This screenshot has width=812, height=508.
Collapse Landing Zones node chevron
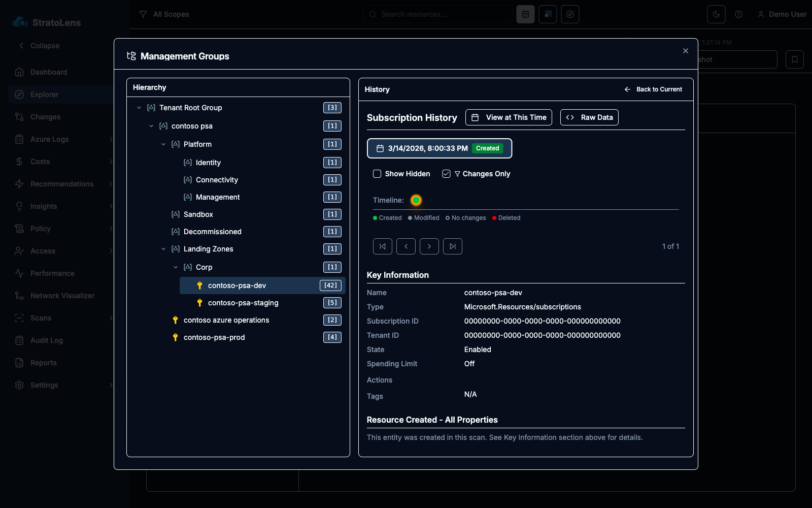point(163,249)
